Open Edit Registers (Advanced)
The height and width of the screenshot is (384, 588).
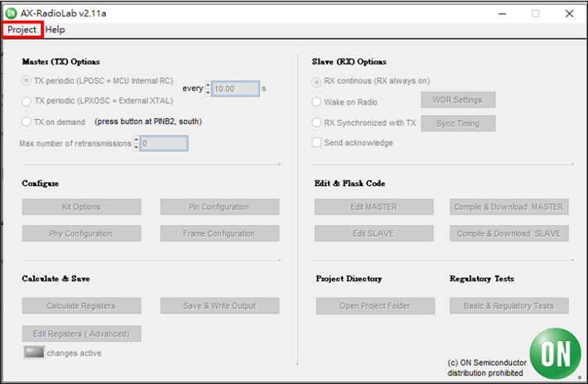tap(81, 334)
